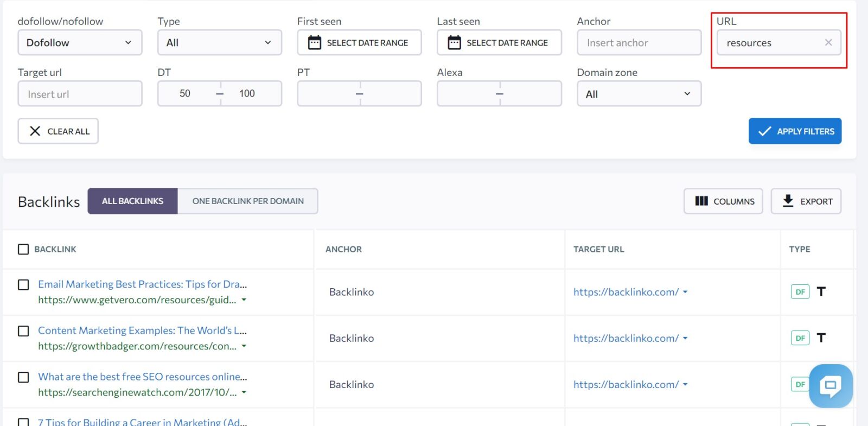Expand target URL arrow in searchenginewatch row
The width and height of the screenshot is (868, 426).
pos(685,384)
